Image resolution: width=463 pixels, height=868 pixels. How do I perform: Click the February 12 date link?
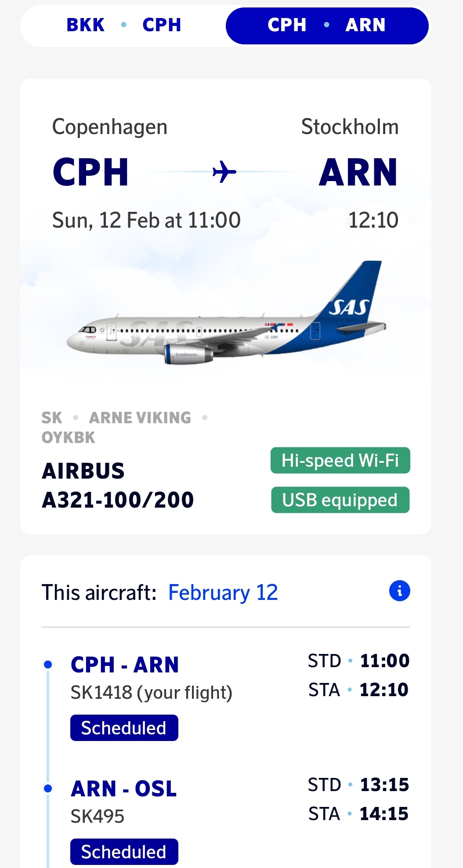(223, 592)
